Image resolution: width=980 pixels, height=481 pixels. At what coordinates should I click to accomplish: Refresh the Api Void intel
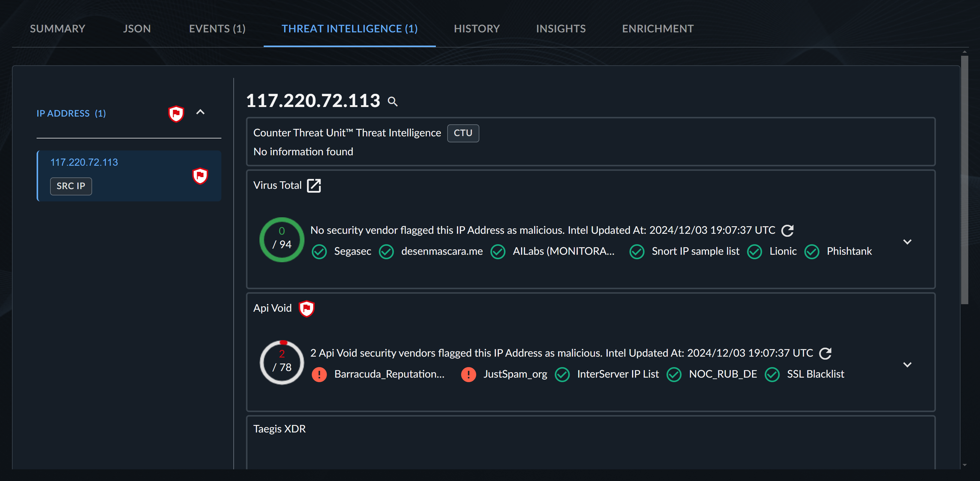point(825,353)
